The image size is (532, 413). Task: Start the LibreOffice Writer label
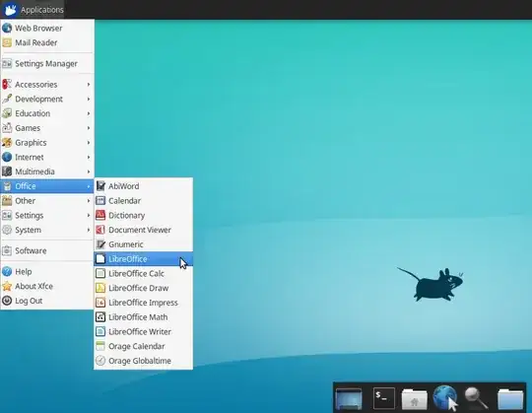pos(140,331)
